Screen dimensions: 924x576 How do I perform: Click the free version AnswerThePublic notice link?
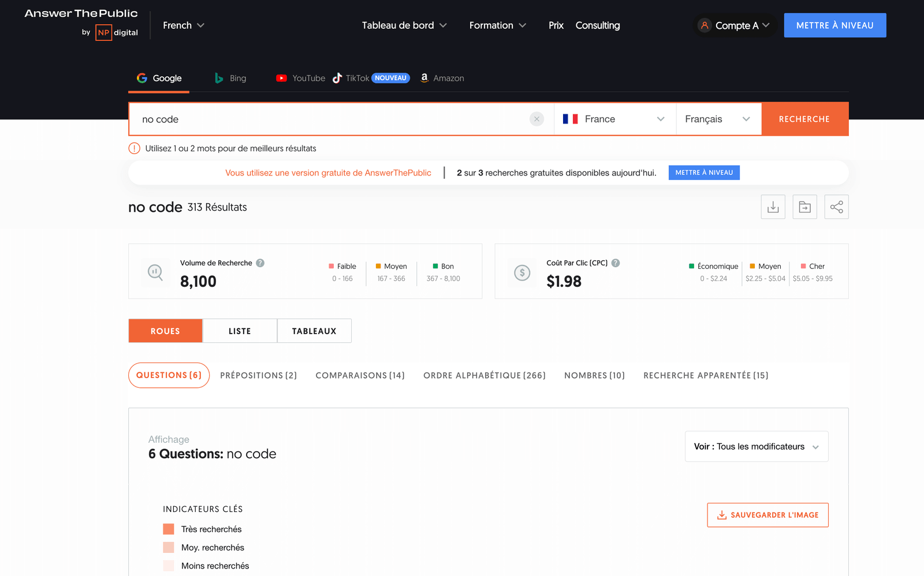tap(328, 173)
